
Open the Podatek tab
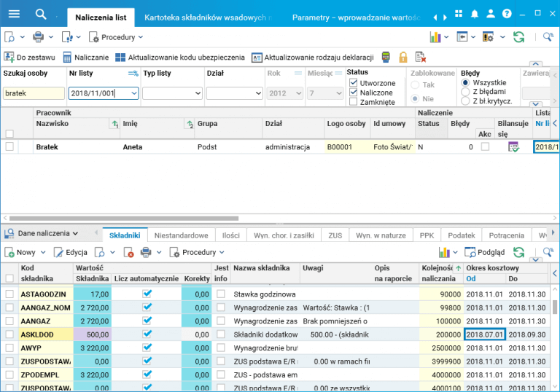tap(461, 235)
